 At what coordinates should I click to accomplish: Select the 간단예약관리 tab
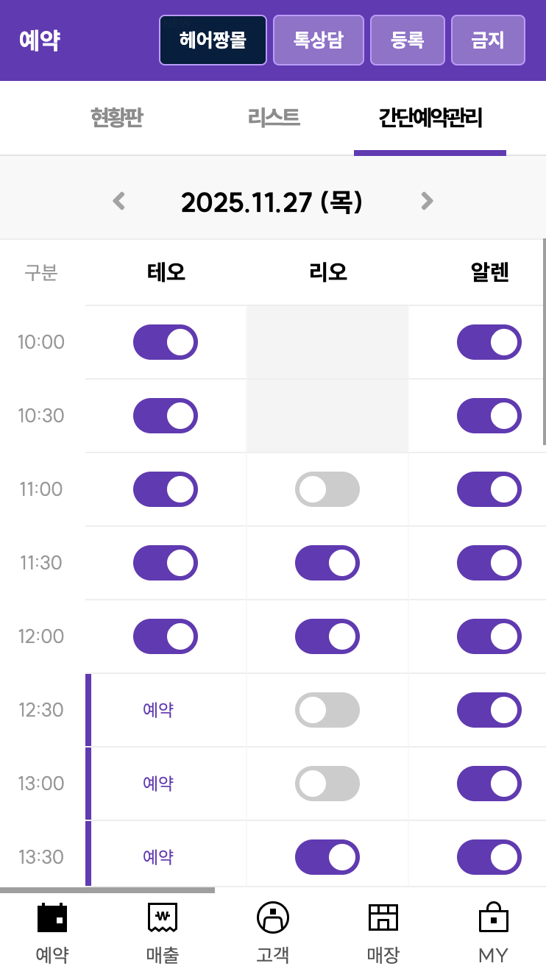click(x=430, y=118)
